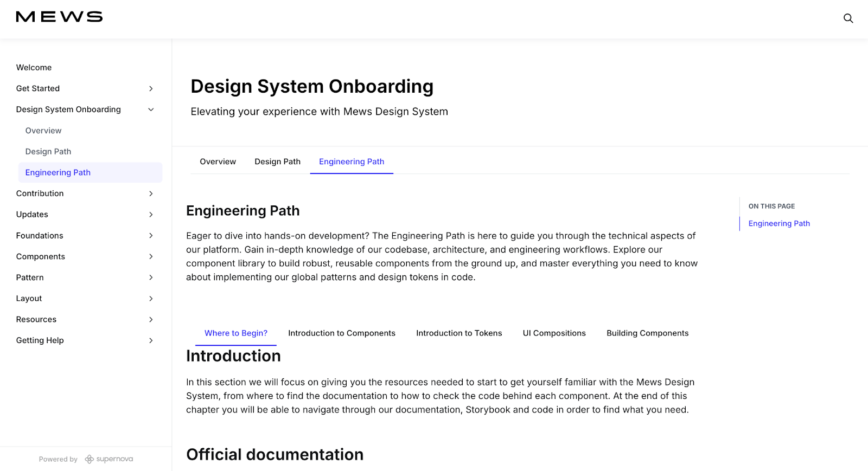868x471 pixels.
Task: Click the Powered by text in footer
Action: (x=58, y=460)
